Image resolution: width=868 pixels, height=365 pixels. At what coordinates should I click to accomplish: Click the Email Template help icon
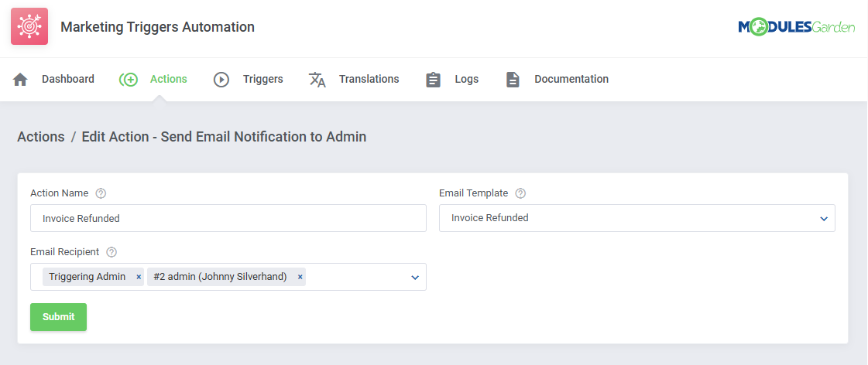[520, 193]
